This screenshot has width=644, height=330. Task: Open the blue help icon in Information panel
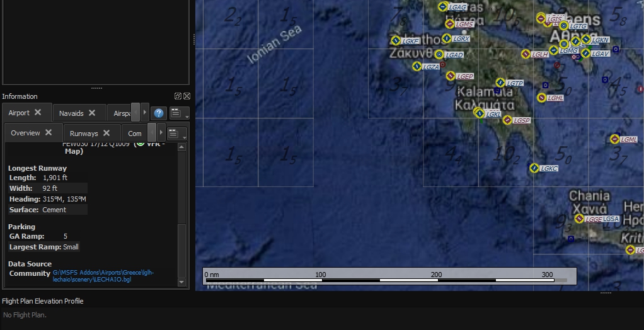(159, 113)
